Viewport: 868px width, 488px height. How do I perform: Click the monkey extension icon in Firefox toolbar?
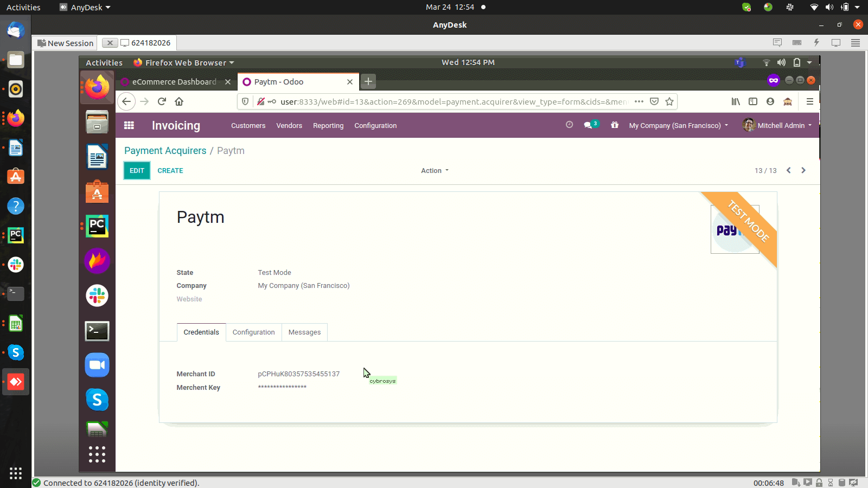(788, 101)
